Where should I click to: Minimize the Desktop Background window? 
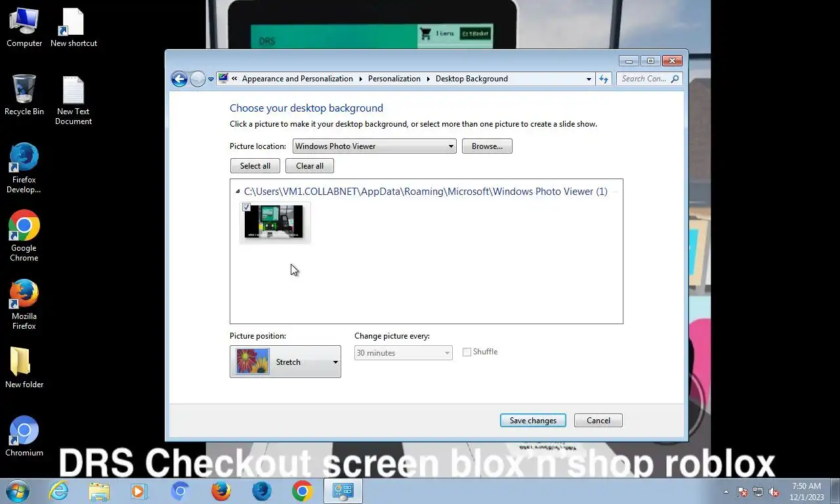click(629, 61)
